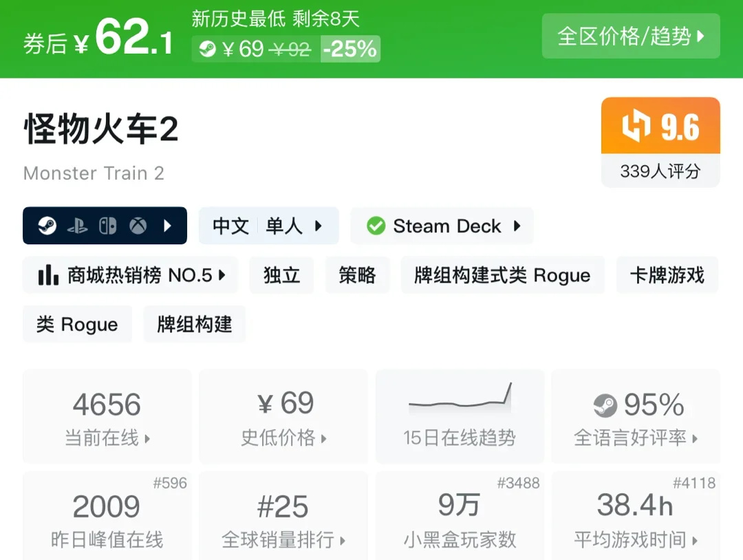Screen dimensions: 743x560
Task: Click the PlayStation platform icon
Action: pyautogui.click(x=77, y=226)
